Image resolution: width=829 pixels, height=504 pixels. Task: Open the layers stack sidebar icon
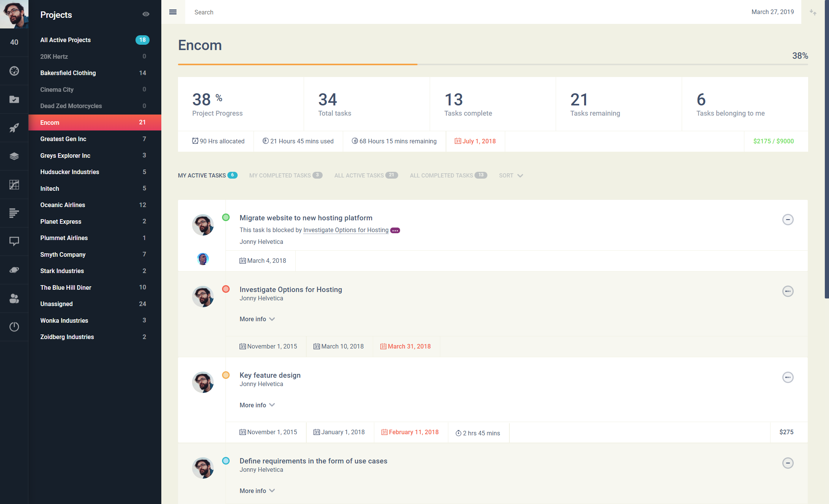click(x=14, y=156)
